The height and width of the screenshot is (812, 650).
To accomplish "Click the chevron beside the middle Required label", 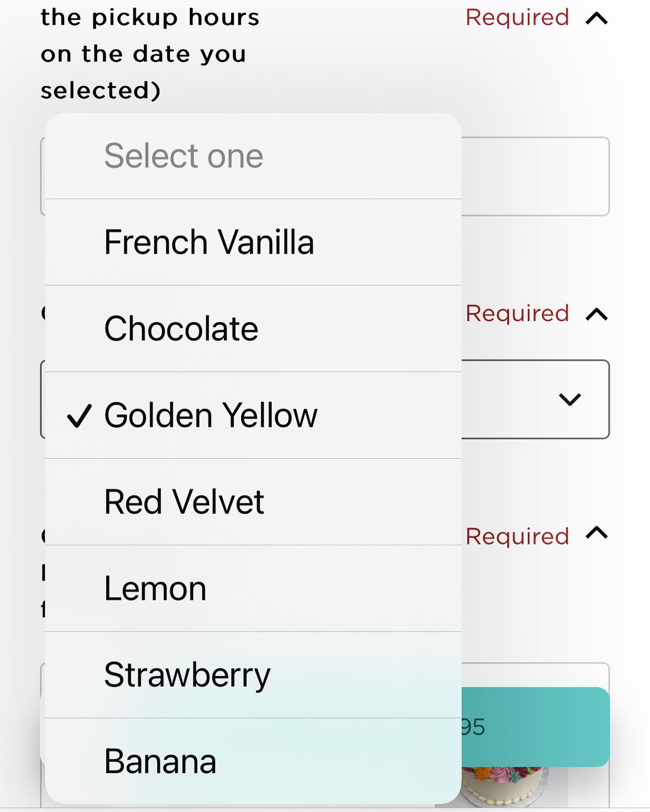I will [596, 314].
